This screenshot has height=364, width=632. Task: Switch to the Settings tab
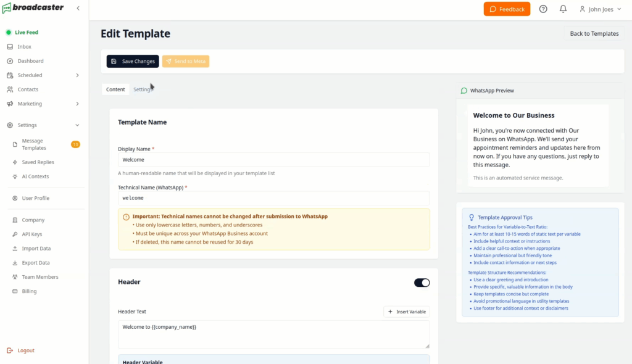pos(143,89)
